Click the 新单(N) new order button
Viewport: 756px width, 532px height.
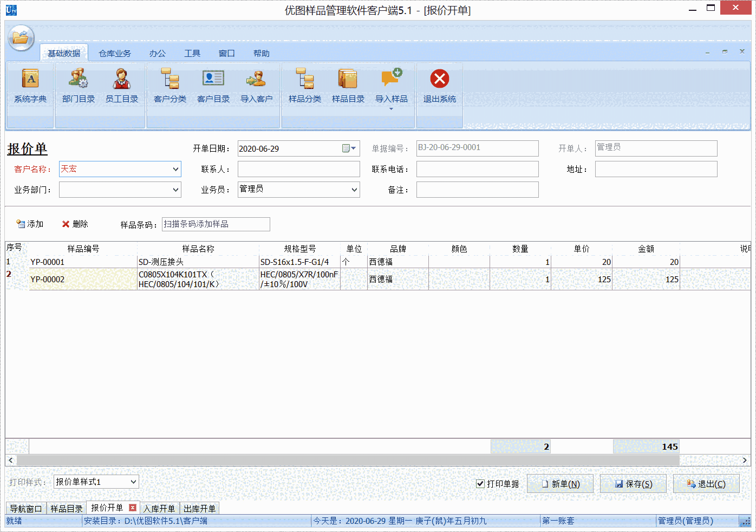point(560,483)
